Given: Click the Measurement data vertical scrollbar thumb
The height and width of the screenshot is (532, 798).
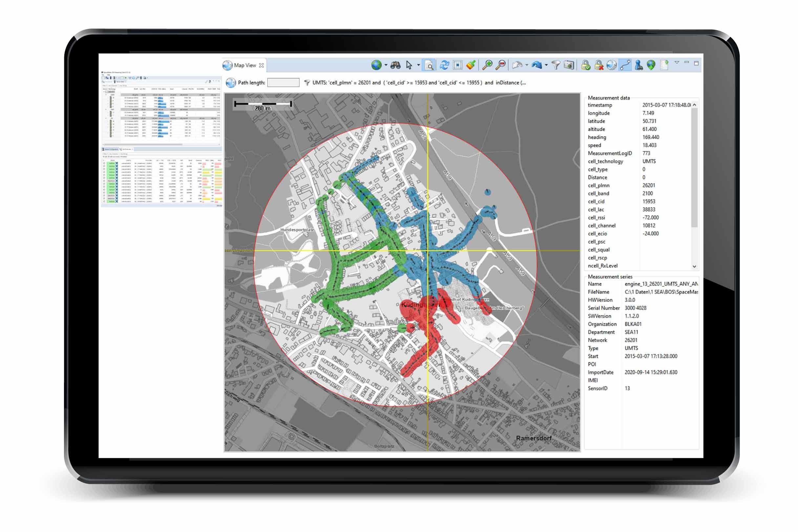Looking at the screenshot, I should (x=694, y=168).
